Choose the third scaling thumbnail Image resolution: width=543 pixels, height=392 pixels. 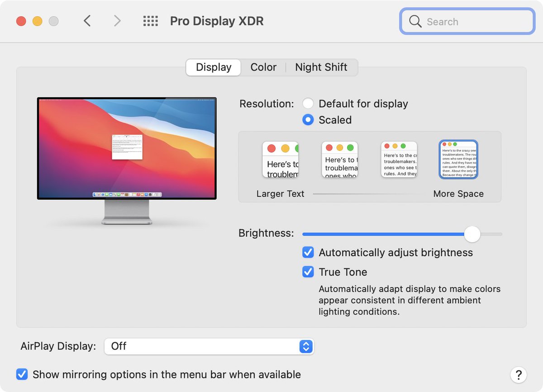[x=399, y=159]
